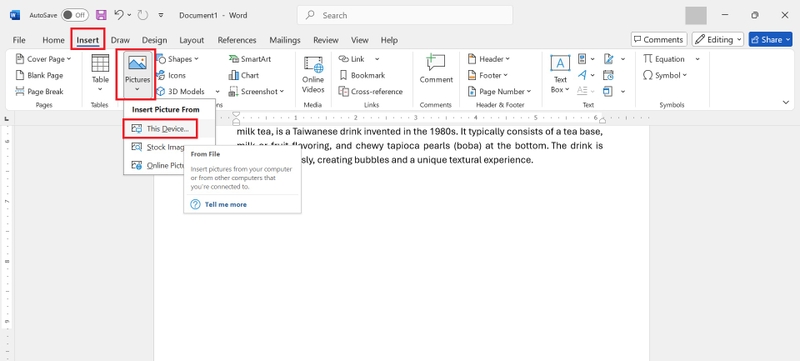Expand the Shapes dropdown
The height and width of the screenshot is (361, 800).
[196, 59]
